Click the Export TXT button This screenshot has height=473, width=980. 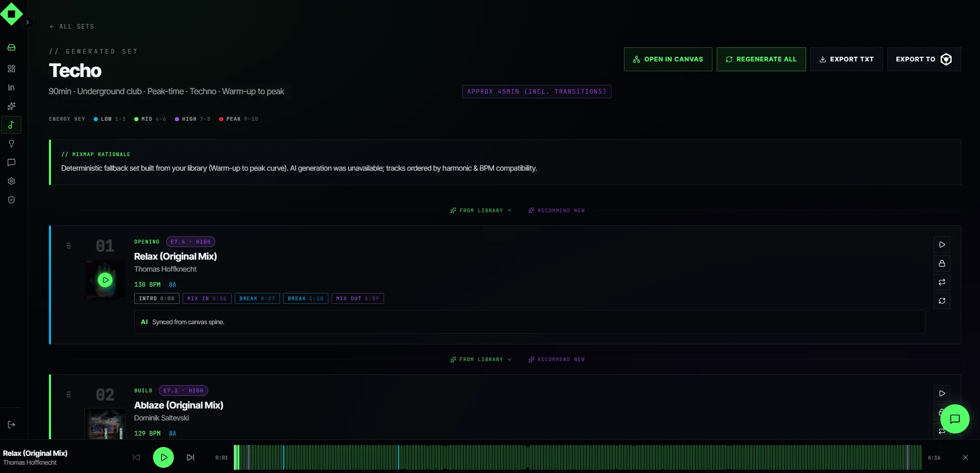coord(847,59)
